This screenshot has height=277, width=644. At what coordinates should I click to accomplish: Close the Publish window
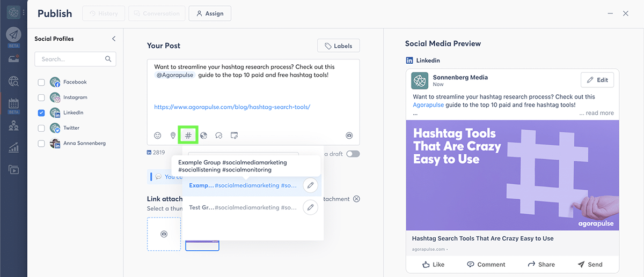click(x=626, y=13)
